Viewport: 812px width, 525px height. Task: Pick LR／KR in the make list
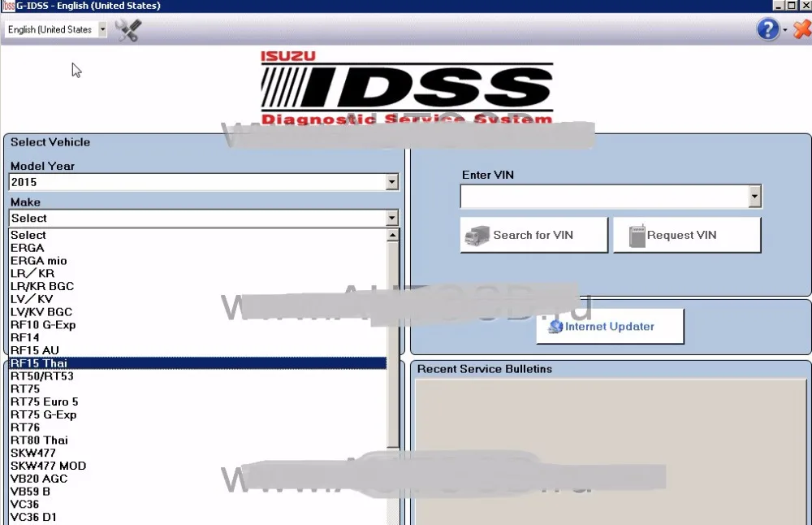197,274
